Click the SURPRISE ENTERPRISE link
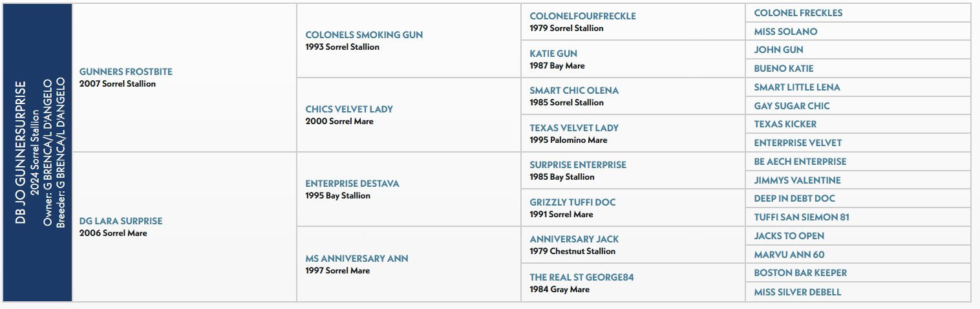Viewport: 980px width, 309px height. coord(577,165)
